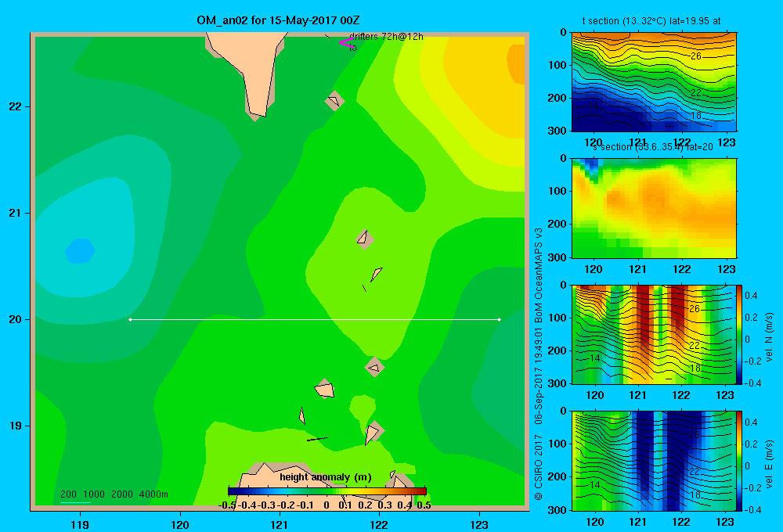Image resolution: width=783 pixels, height=532 pixels.
Task: Click the orange high-anomaly patch at the map's top-right
Action: (x=516, y=63)
